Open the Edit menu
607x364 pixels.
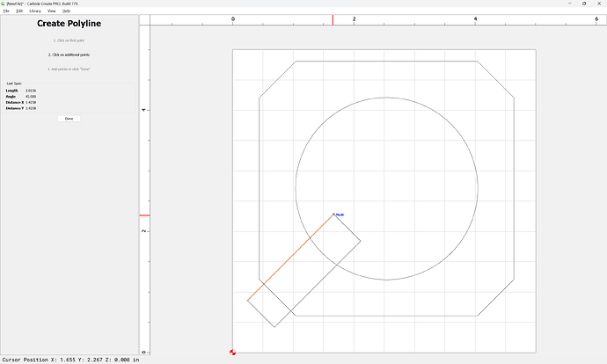pyautogui.click(x=19, y=11)
